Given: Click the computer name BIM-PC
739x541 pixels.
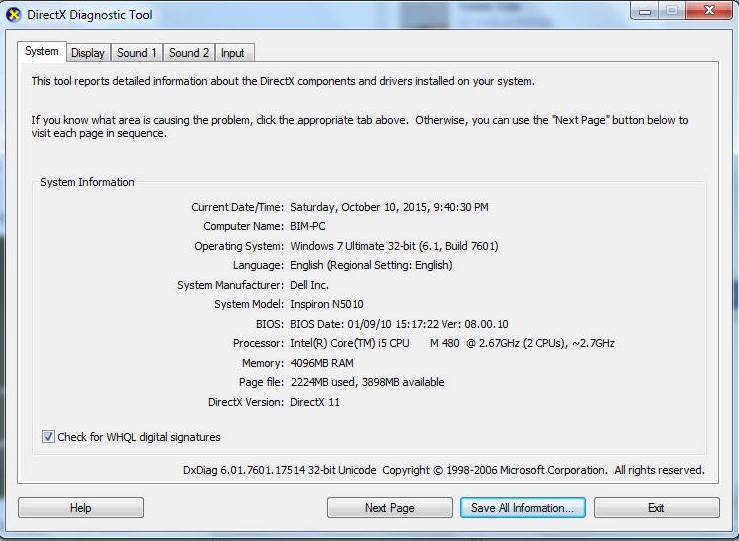Looking at the screenshot, I should pyautogui.click(x=308, y=226).
